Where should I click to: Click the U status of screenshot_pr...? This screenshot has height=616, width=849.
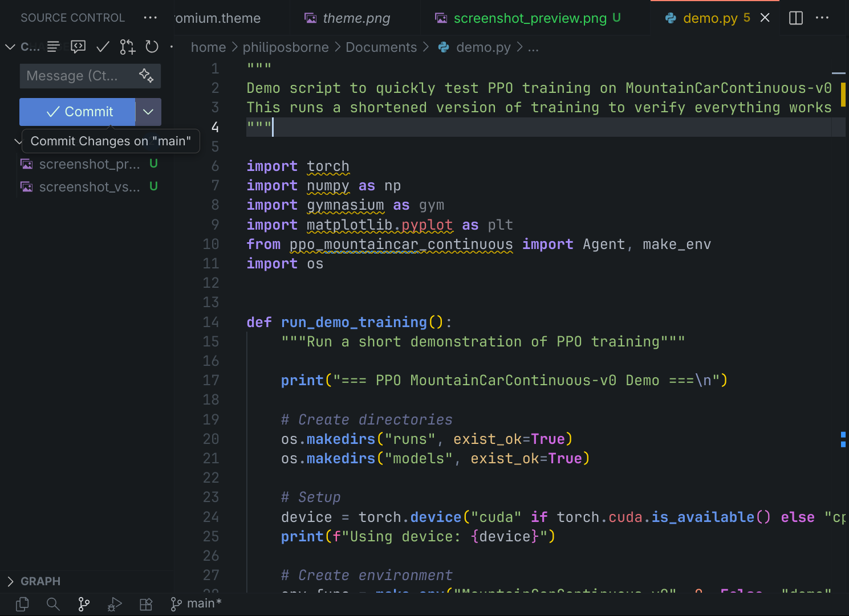tap(153, 164)
